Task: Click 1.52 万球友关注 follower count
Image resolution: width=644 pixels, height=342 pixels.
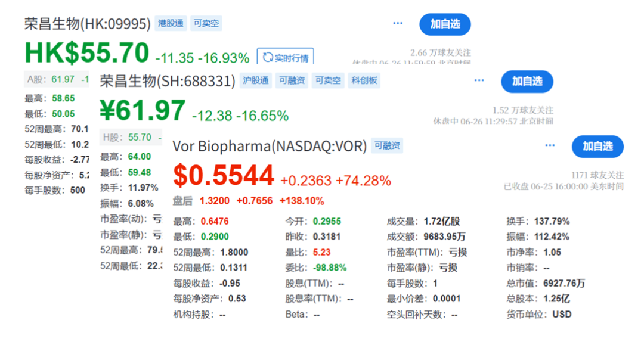Action: click(x=523, y=110)
